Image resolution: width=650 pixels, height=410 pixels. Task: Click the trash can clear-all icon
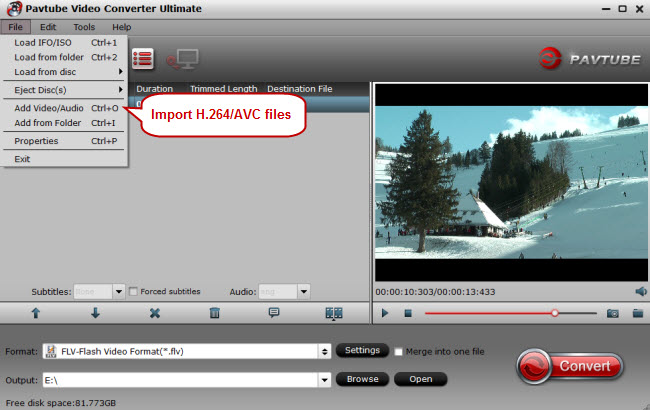pos(214,313)
